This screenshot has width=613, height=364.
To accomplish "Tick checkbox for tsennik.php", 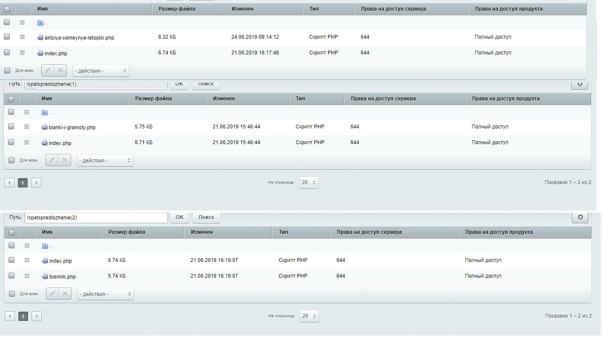I will pyautogui.click(x=11, y=276).
